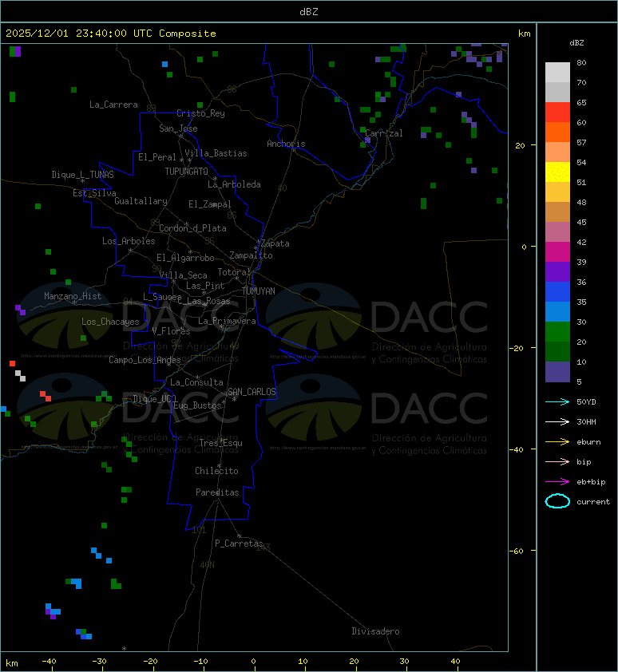Screen dimensions: 618x672
Task: Click the Gualtallary place label
Action: pos(141,201)
